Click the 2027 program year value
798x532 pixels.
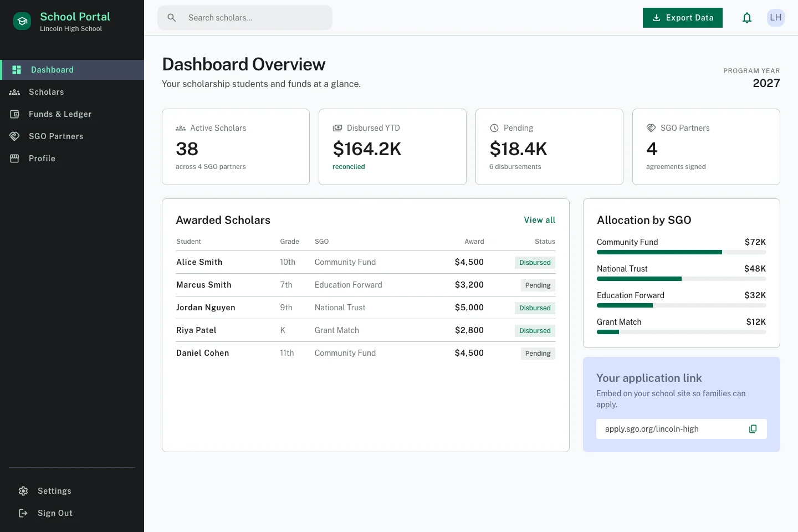[x=766, y=83]
